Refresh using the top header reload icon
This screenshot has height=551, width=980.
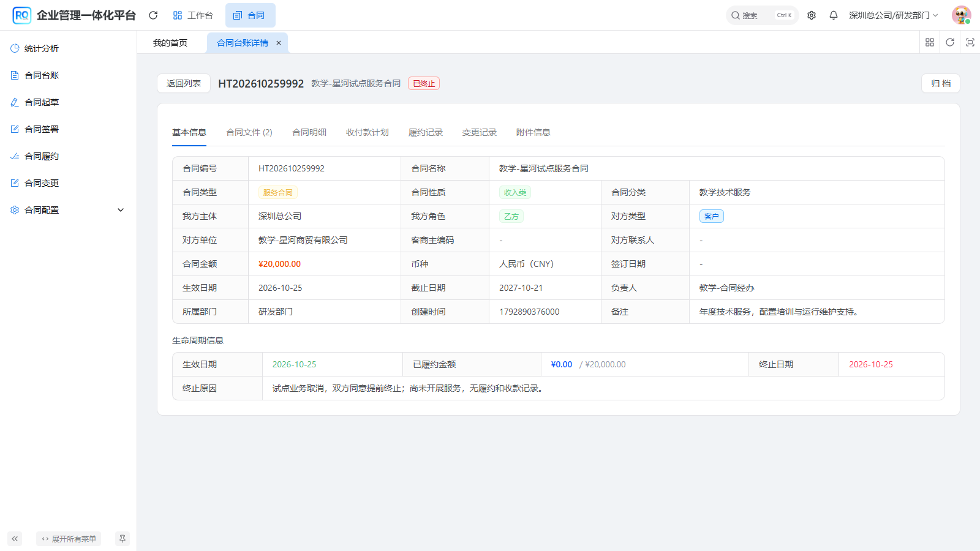coord(153,15)
